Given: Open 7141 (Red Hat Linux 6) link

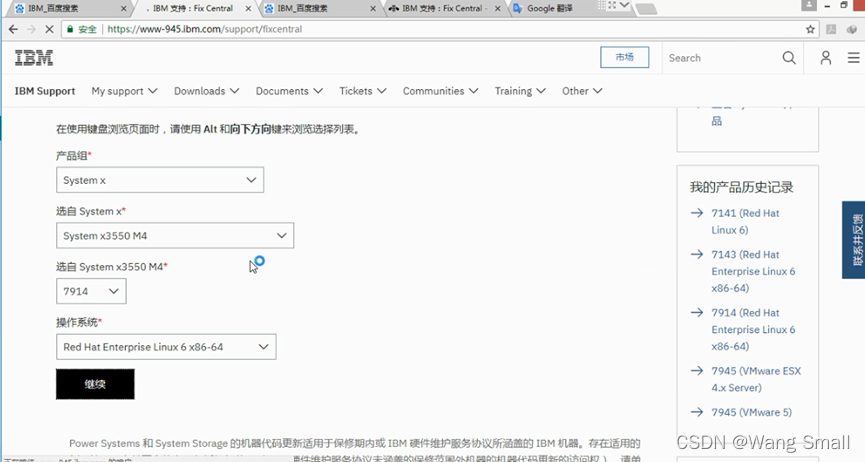Looking at the screenshot, I should (745, 221).
